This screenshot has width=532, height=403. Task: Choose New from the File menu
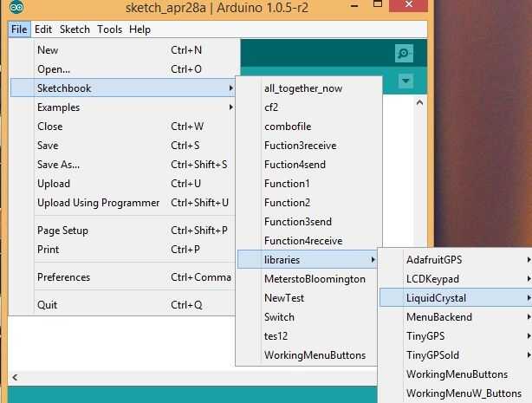(123, 50)
